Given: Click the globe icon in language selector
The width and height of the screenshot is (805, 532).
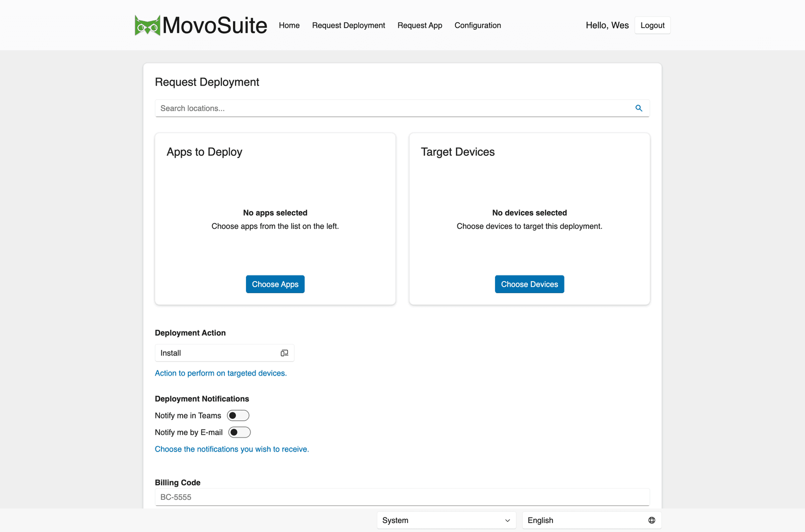Looking at the screenshot, I should click(652, 520).
